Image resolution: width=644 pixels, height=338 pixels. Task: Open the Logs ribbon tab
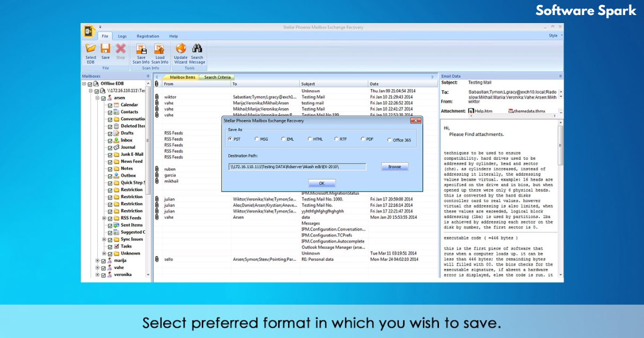click(x=122, y=36)
